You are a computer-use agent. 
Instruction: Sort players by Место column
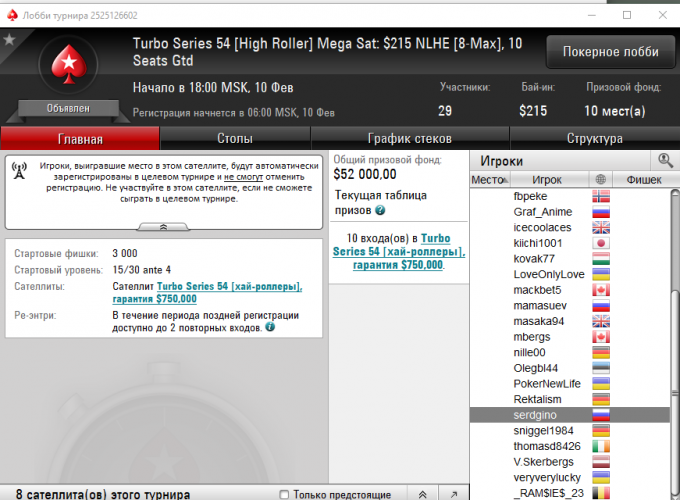pos(490,180)
